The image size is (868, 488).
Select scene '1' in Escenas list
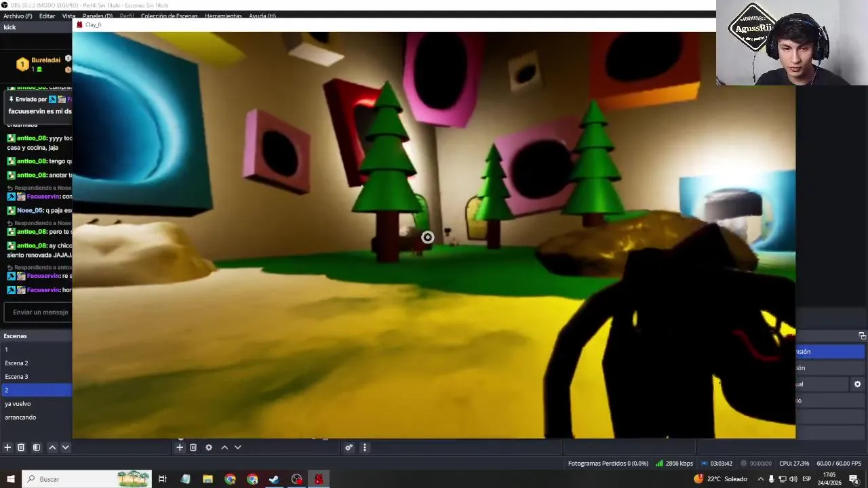[36, 350]
